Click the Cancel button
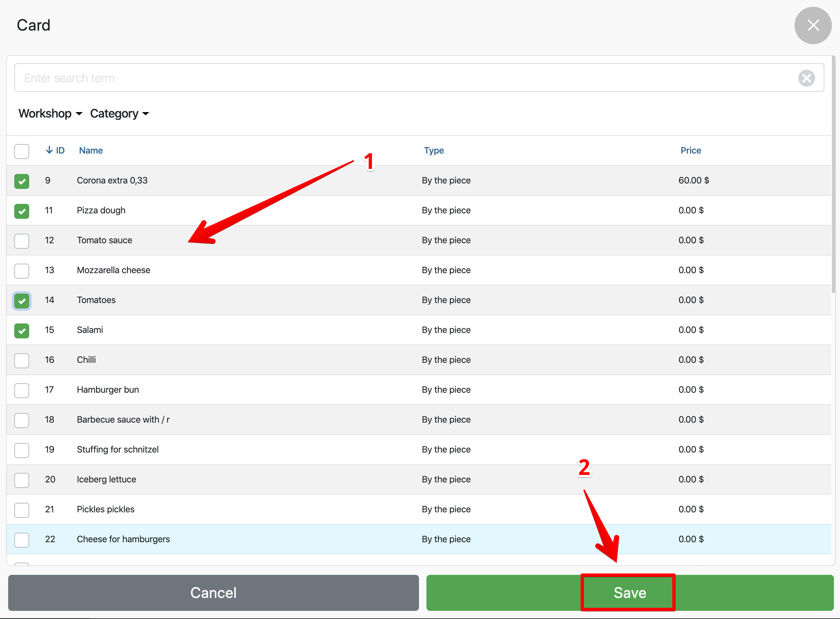Image resolution: width=840 pixels, height=619 pixels. [x=213, y=593]
